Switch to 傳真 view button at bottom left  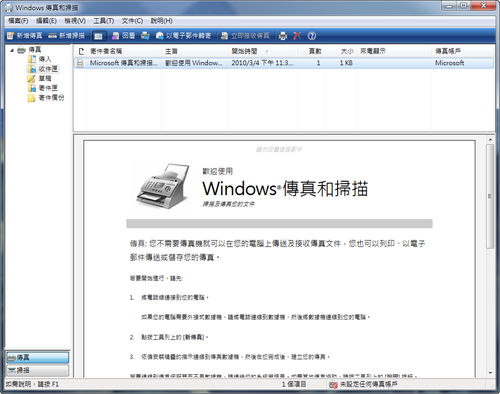tap(37, 358)
